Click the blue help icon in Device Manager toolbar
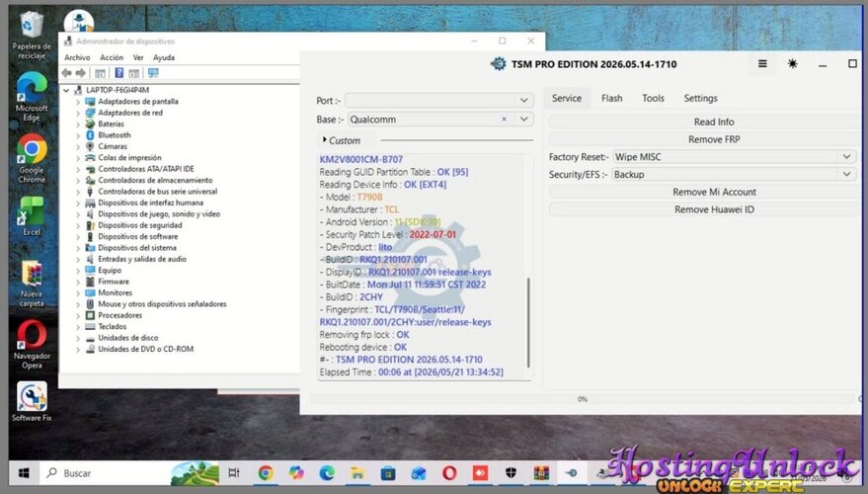The width and height of the screenshot is (868, 494). pos(119,73)
